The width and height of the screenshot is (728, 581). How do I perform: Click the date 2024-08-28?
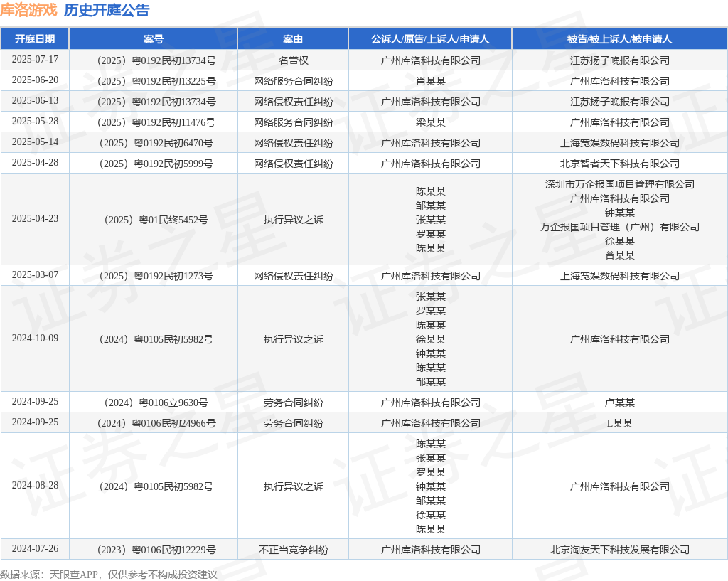35,485
